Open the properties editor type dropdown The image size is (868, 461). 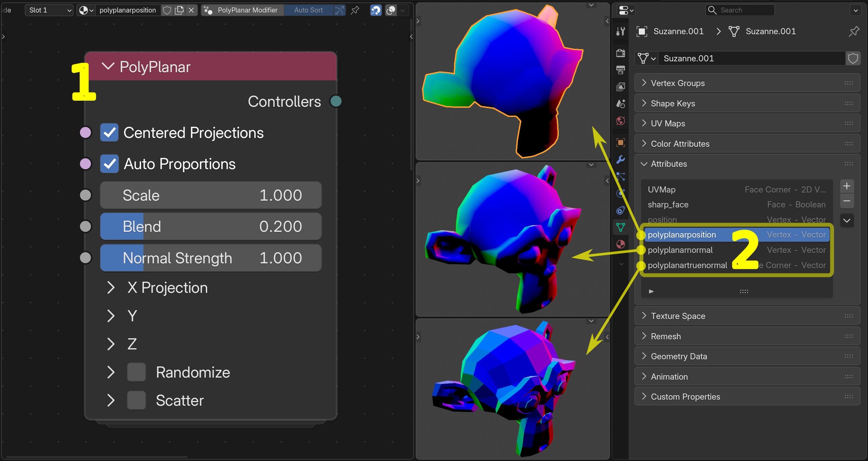click(626, 10)
